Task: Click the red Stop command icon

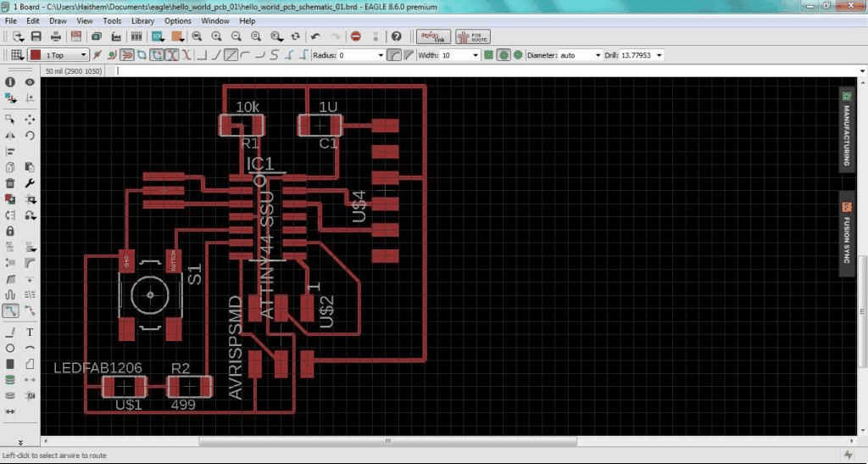Action: [356, 36]
